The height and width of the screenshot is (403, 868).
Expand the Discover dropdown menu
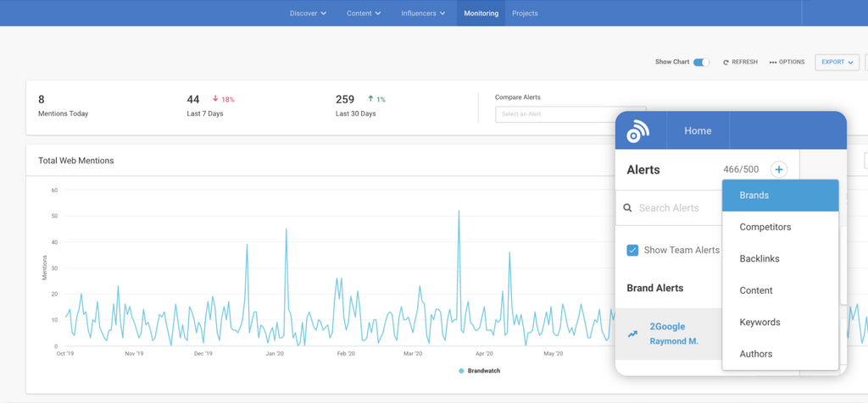click(x=308, y=14)
